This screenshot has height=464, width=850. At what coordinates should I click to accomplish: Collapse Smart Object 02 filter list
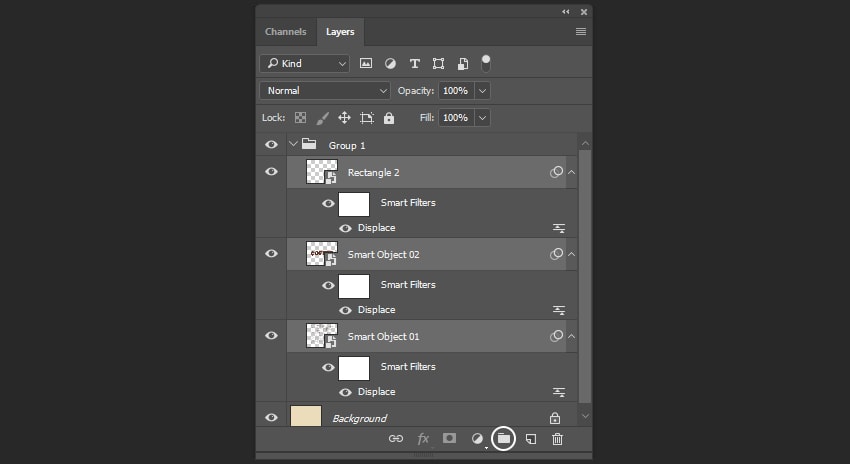pyautogui.click(x=571, y=254)
